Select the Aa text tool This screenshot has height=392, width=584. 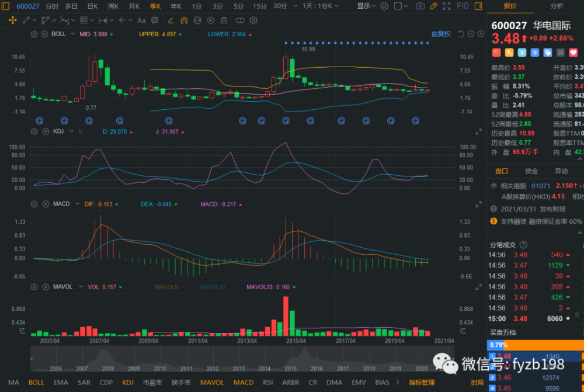pyautogui.click(x=141, y=20)
